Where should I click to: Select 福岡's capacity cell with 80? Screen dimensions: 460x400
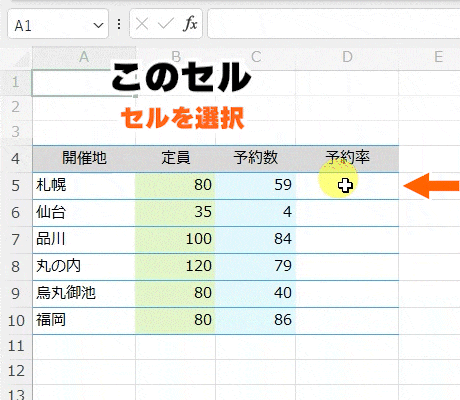[x=175, y=321]
